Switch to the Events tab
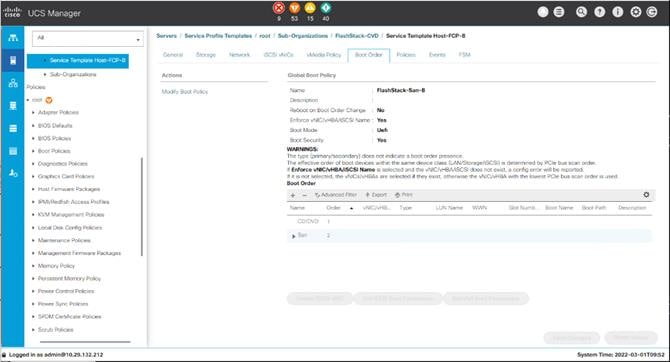The height and width of the screenshot is (362, 670). click(x=437, y=55)
